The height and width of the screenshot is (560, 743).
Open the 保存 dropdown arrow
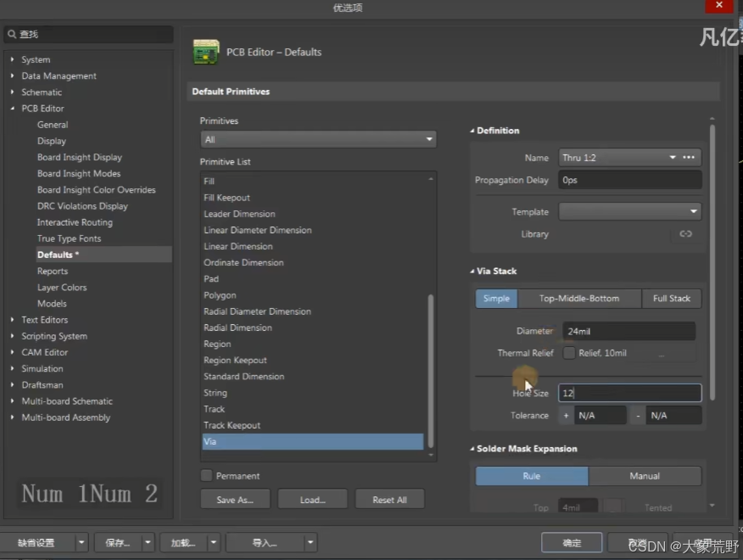pyautogui.click(x=148, y=542)
